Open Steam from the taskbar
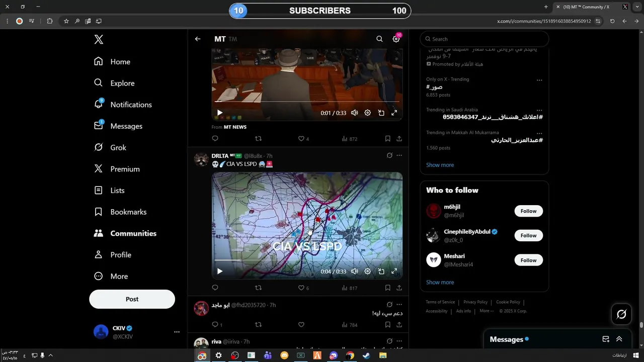 366,355
